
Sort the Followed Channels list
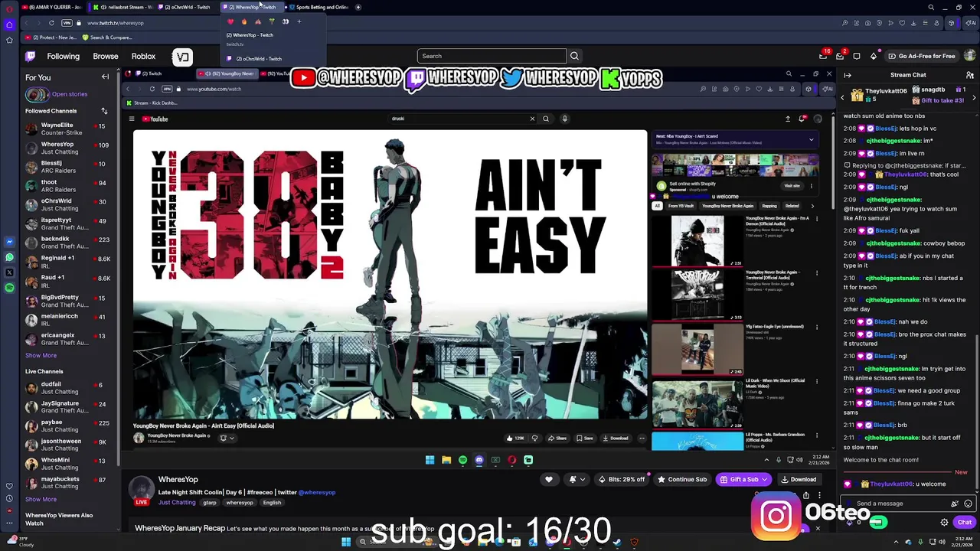pyautogui.click(x=104, y=111)
